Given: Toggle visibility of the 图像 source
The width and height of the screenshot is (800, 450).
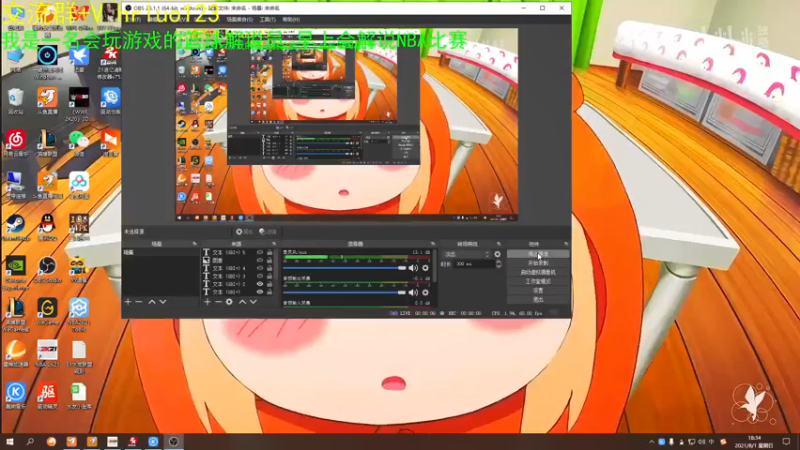Looking at the screenshot, I should coord(260,260).
